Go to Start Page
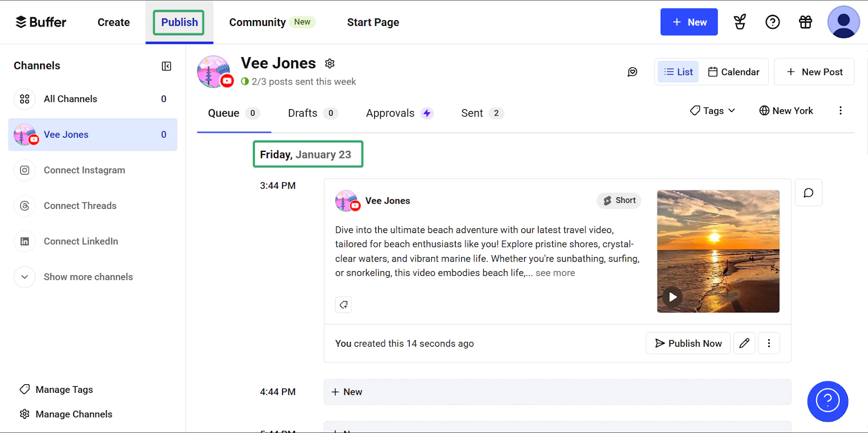Viewport: 868px width, 433px height. click(373, 22)
